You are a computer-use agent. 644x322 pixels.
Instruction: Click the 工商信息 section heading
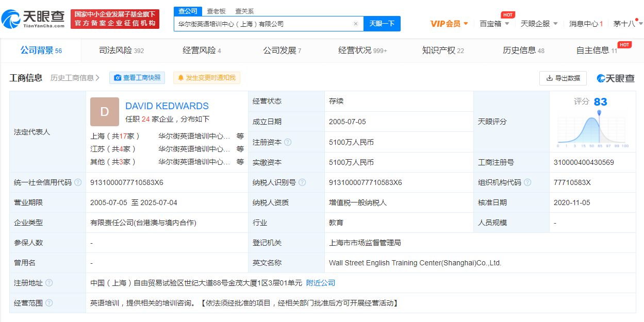[x=26, y=78]
